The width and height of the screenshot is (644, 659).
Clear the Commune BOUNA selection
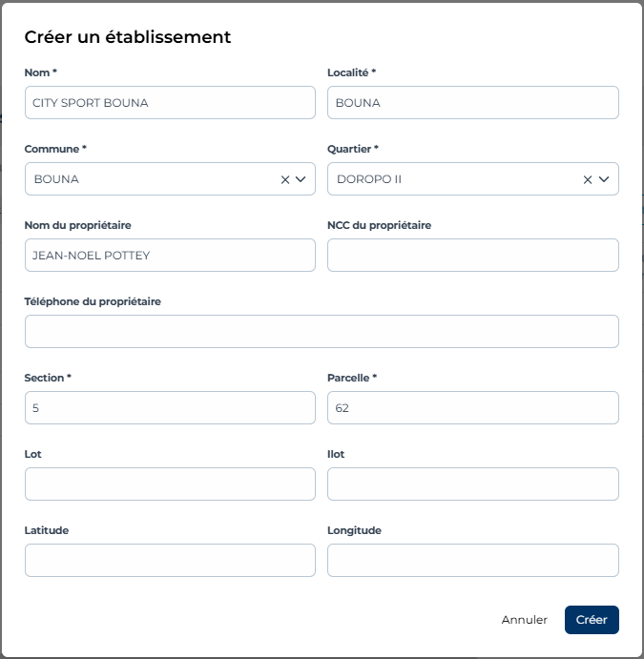(284, 179)
